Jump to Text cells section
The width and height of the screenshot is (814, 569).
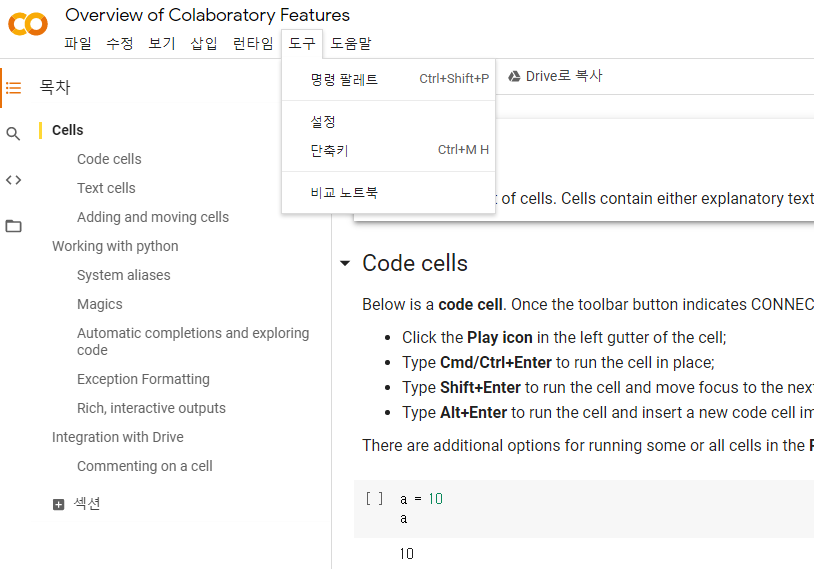pos(106,188)
